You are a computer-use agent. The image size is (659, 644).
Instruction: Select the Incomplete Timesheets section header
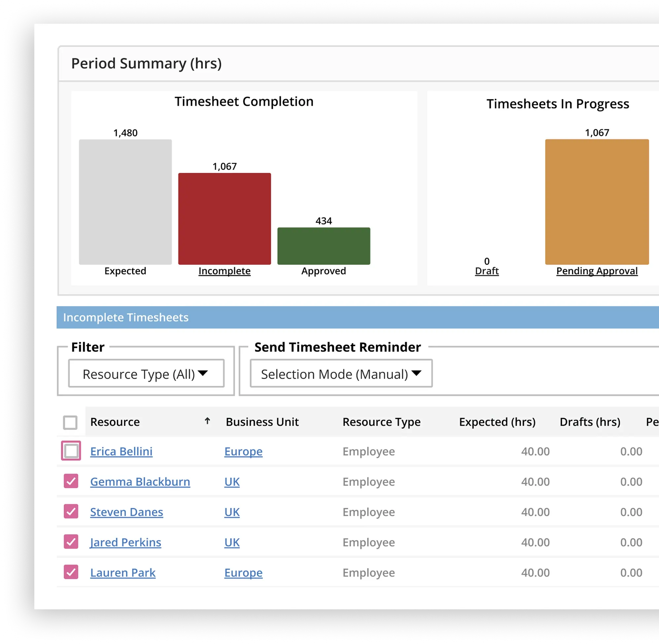coord(125,317)
